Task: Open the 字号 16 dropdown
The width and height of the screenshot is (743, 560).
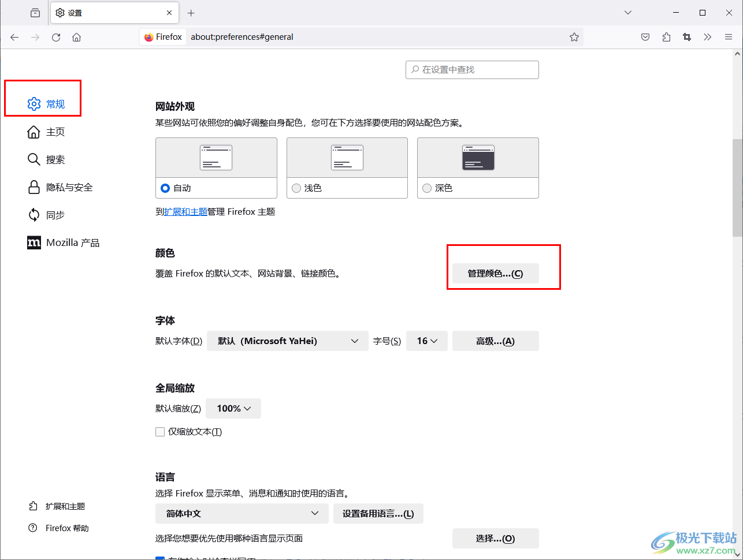Action: pos(427,341)
